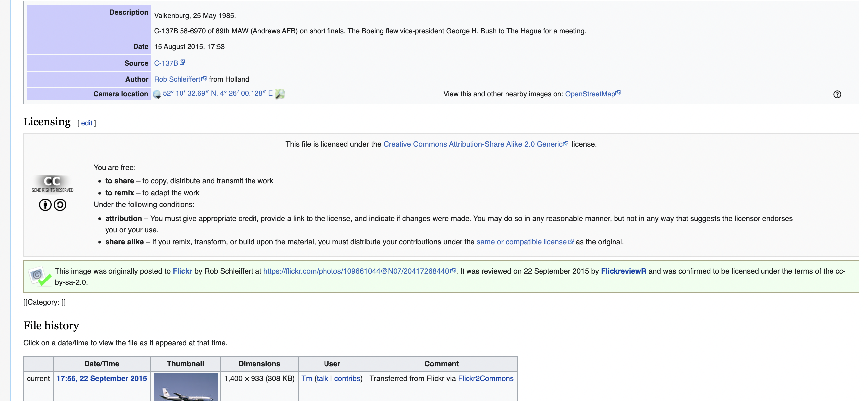Click the CC Some Rights Reserved logo

[52, 184]
